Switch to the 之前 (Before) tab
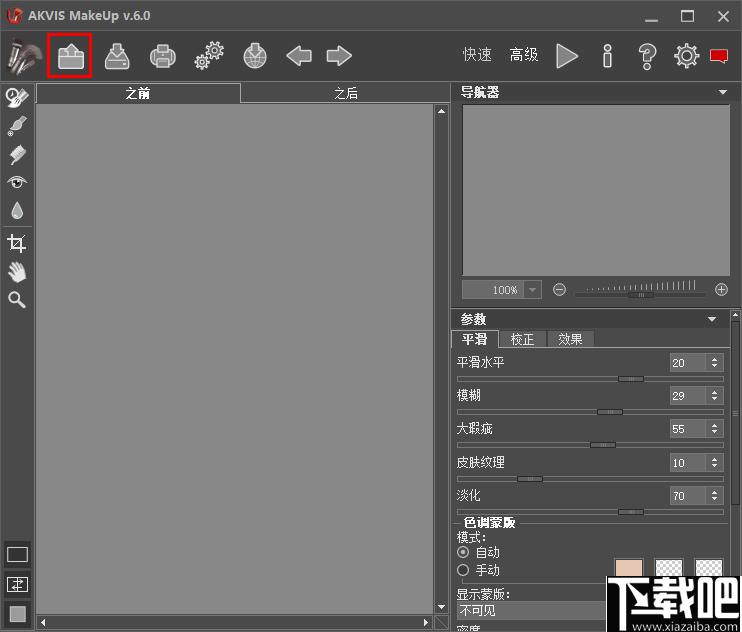 [x=138, y=93]
